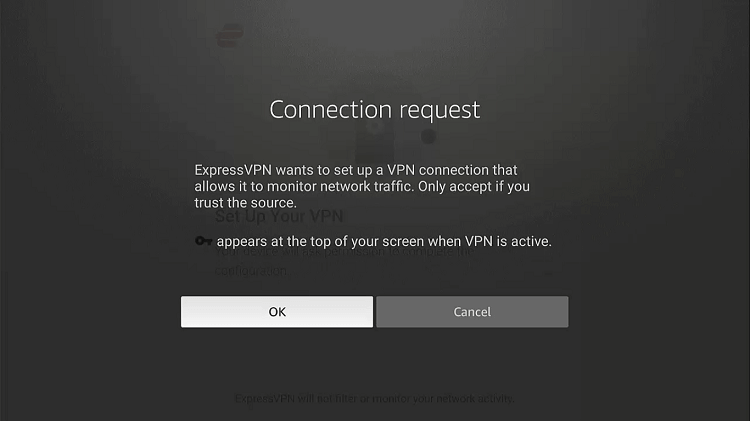Click the 'allows it to monitor network traffic' line
Image resolution: width=750 pixels, height=421 pixels.
point(304,186)
